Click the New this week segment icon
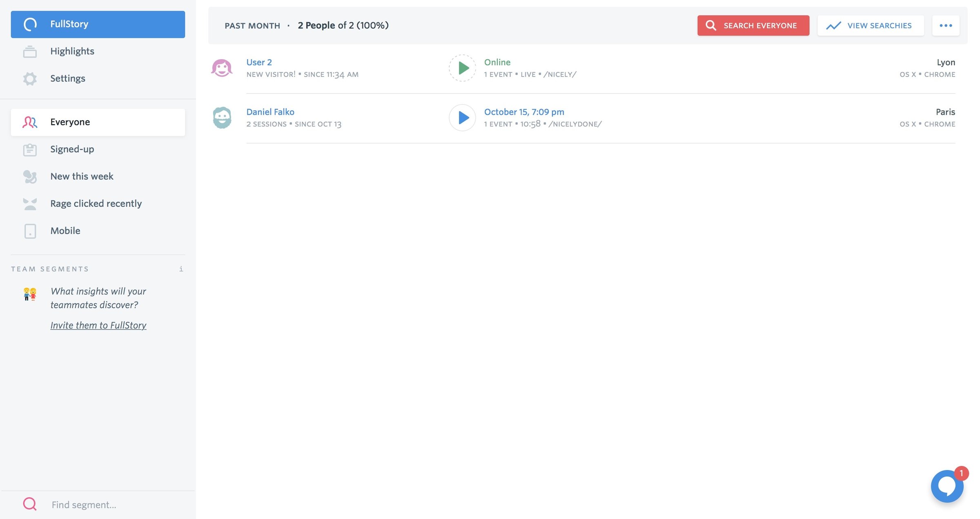The width and height of the screenshot is (980, 519). click(x=30, y=176)
